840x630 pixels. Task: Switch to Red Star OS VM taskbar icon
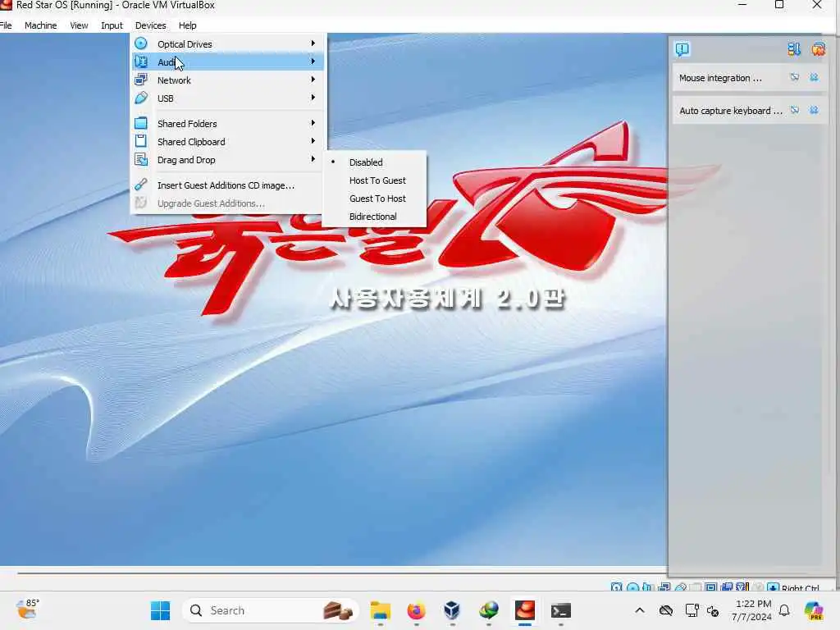tap(525, 610)
